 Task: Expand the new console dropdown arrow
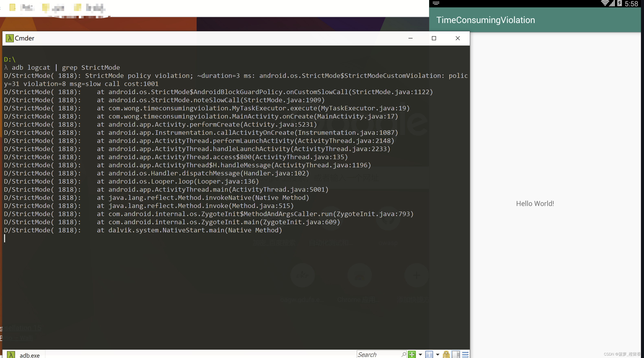pos(420,355)
